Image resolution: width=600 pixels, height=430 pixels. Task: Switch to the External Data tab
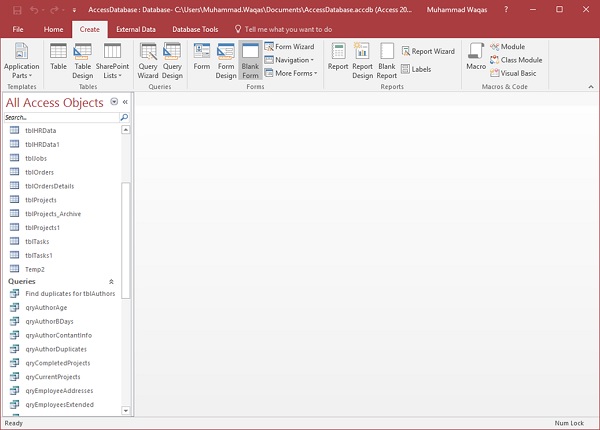135,30
